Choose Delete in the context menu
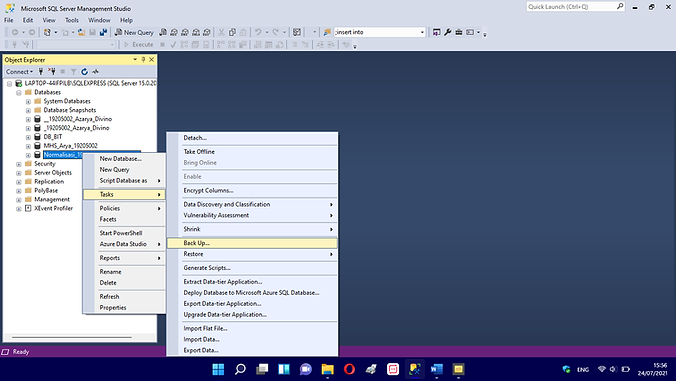 pos(124,283)
